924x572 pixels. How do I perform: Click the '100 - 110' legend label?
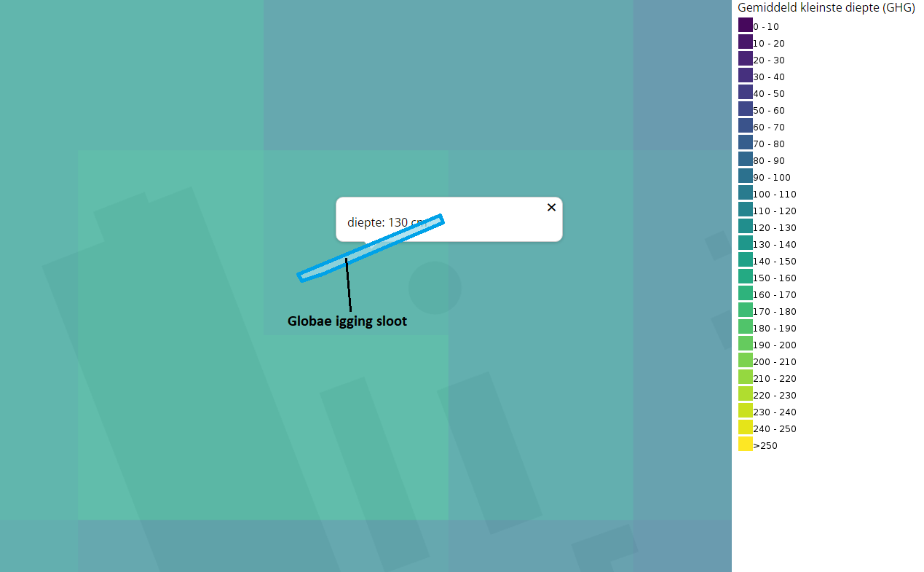click(775, 195)
